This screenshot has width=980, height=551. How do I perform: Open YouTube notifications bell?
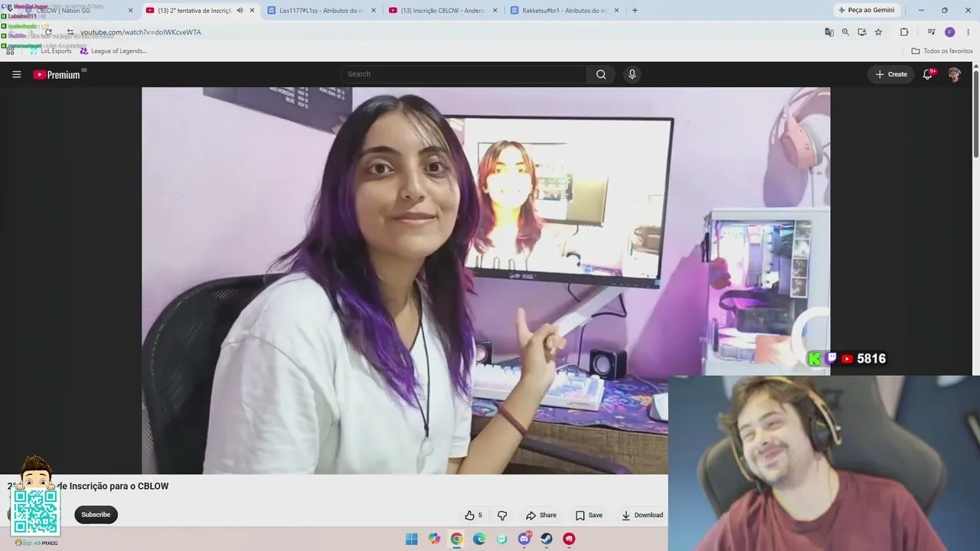[x=928, y=74]
